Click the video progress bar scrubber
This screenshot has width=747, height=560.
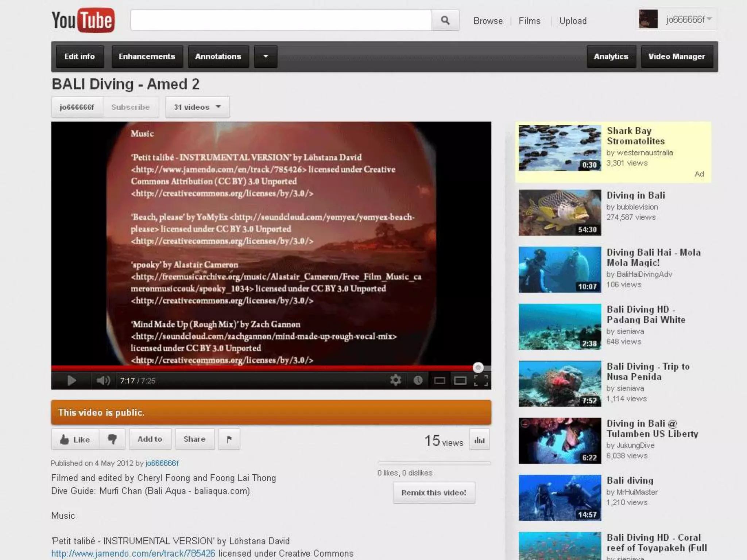[478, 367]
